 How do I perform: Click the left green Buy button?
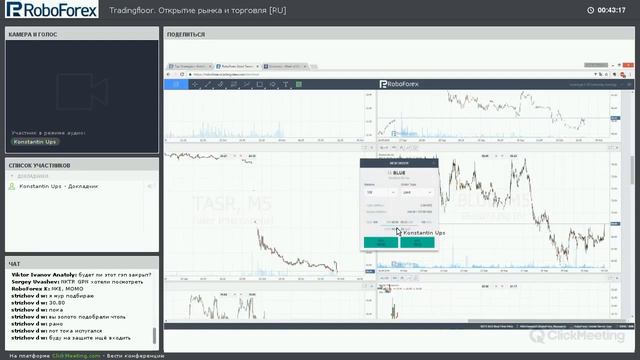(381, 242)
